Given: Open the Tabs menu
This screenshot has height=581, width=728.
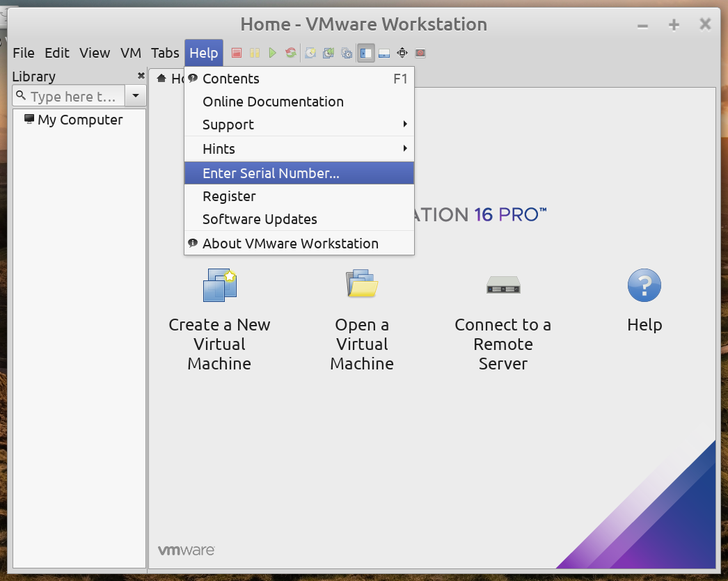Looking at the screenshot, I should (x=165, y=53).
